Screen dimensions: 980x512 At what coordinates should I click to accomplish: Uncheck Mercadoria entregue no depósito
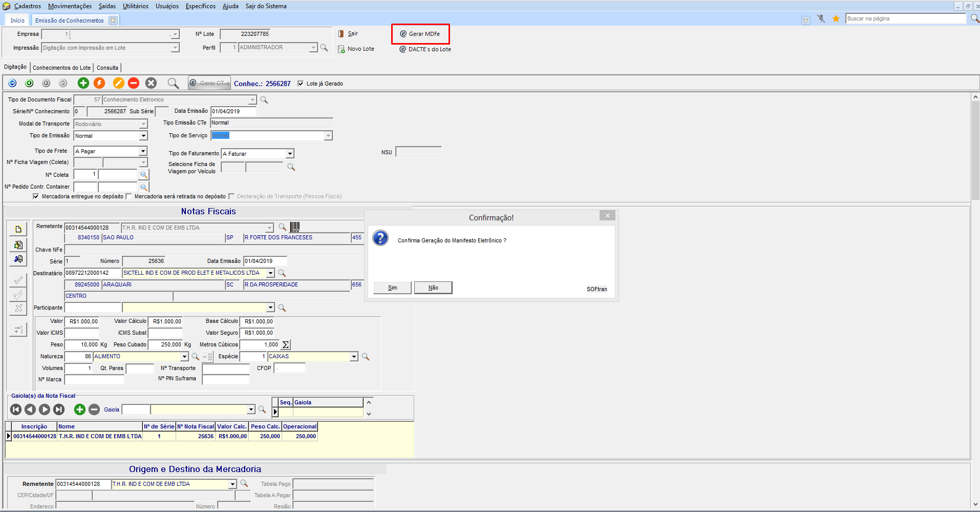click(36, 196)
